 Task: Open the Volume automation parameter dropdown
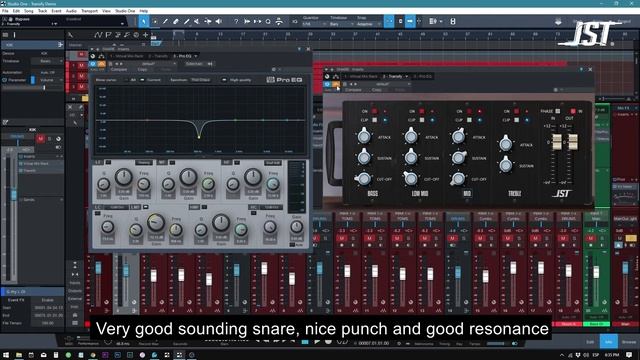[x=51, y=80]
